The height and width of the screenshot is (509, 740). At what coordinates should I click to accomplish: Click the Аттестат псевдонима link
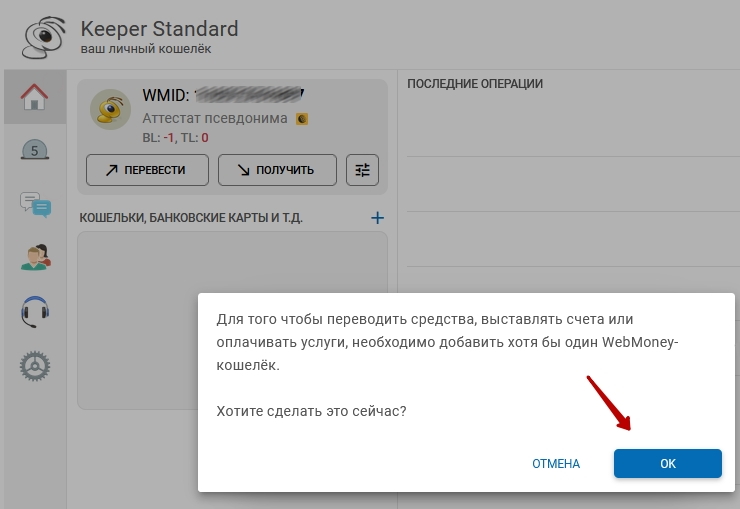[x=215, y=118]
